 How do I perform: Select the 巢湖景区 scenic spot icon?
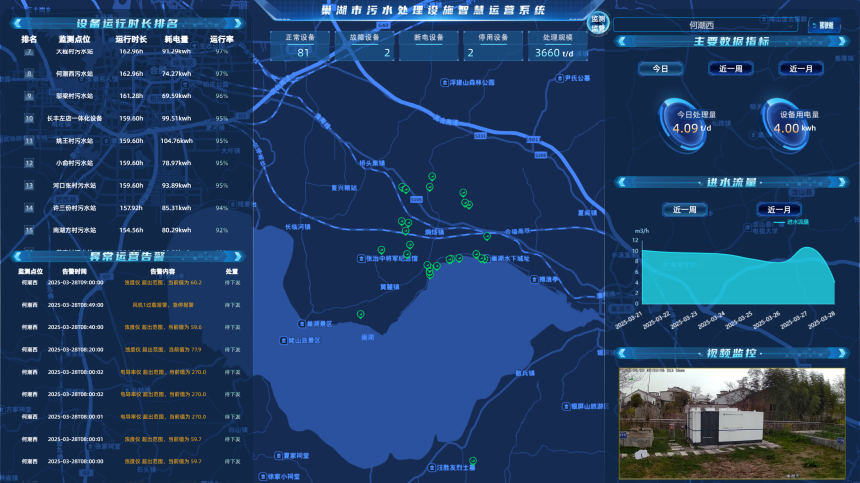pyautogui.click(x=302, y=324)
